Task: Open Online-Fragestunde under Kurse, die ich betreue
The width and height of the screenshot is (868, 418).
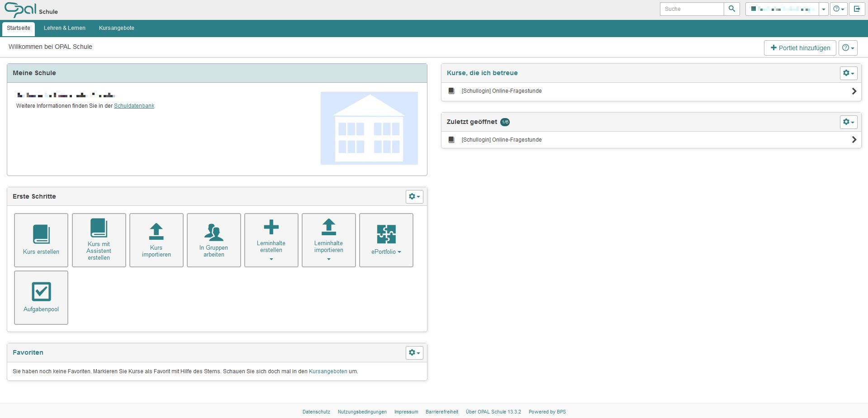Action: (x=502, y=91)
